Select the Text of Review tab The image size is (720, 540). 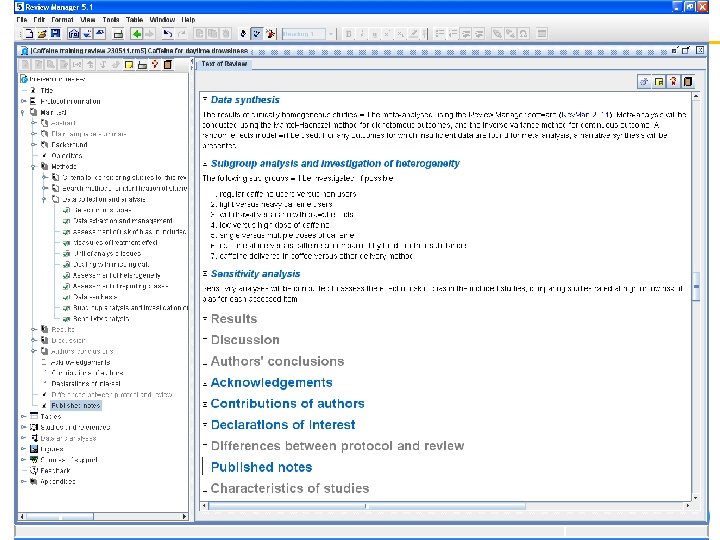coord(224,64)
